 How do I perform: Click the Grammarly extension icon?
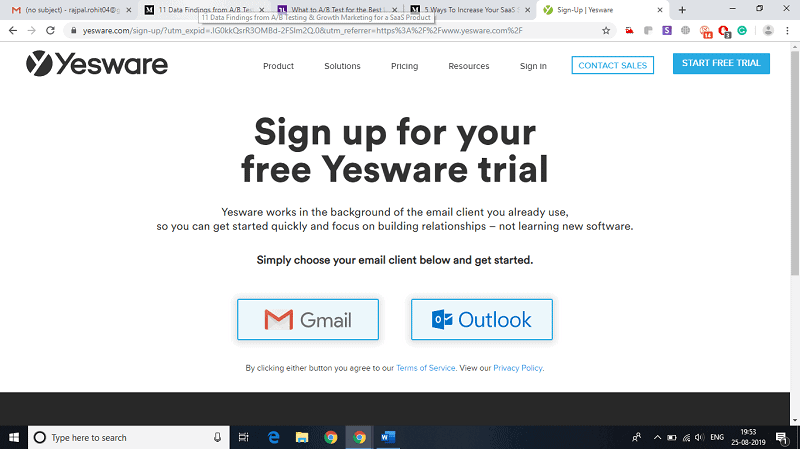click(742, 31)
